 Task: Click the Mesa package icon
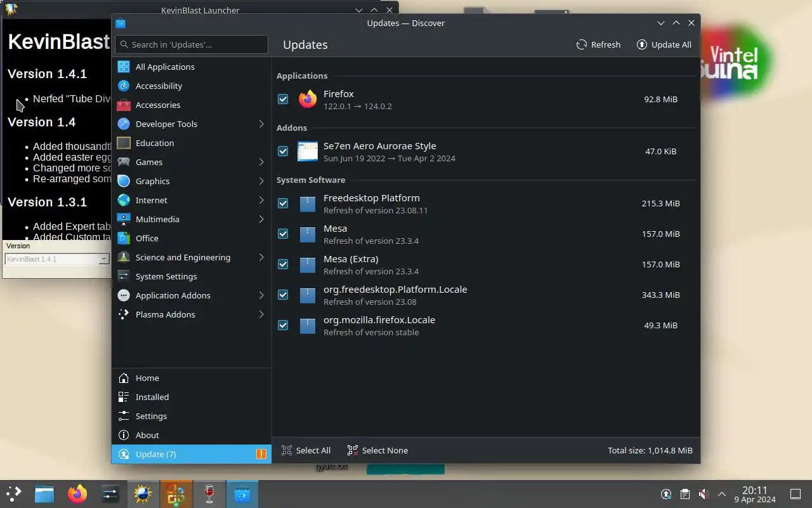click(x=308, y=234)
